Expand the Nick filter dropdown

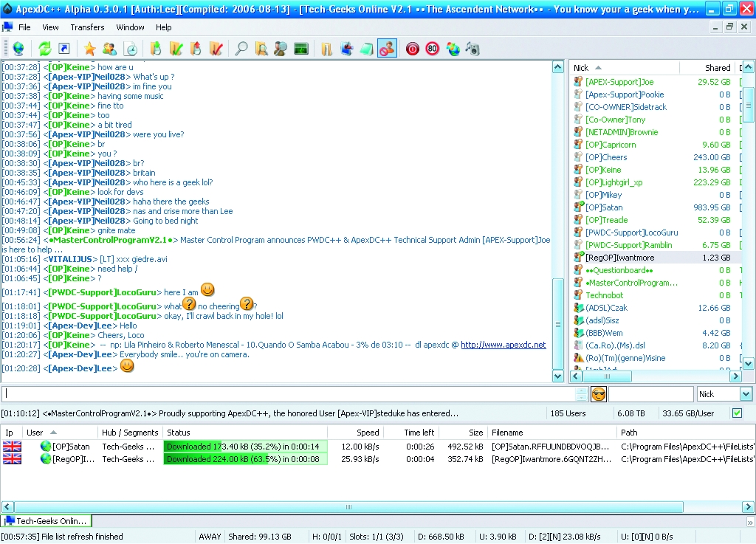click(x=746, y=394)
